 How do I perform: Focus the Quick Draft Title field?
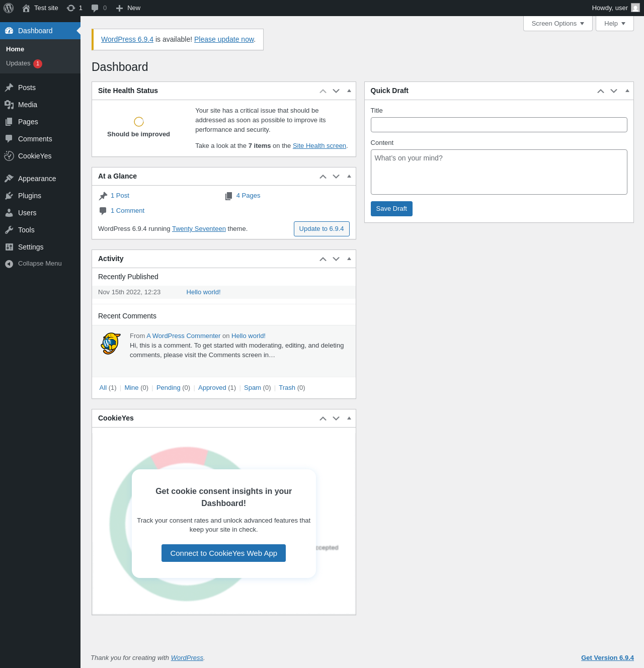click(499, 125)
